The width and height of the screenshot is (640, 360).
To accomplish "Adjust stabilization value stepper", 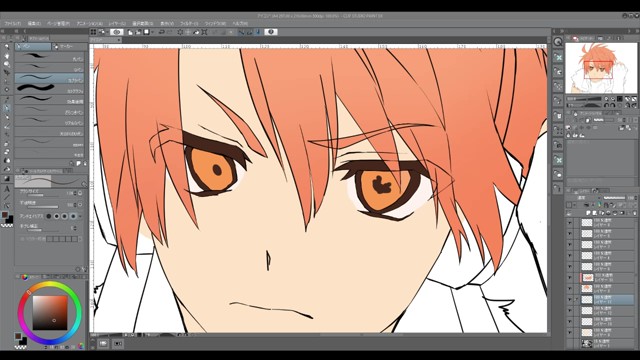I will [x=74, y=228].
